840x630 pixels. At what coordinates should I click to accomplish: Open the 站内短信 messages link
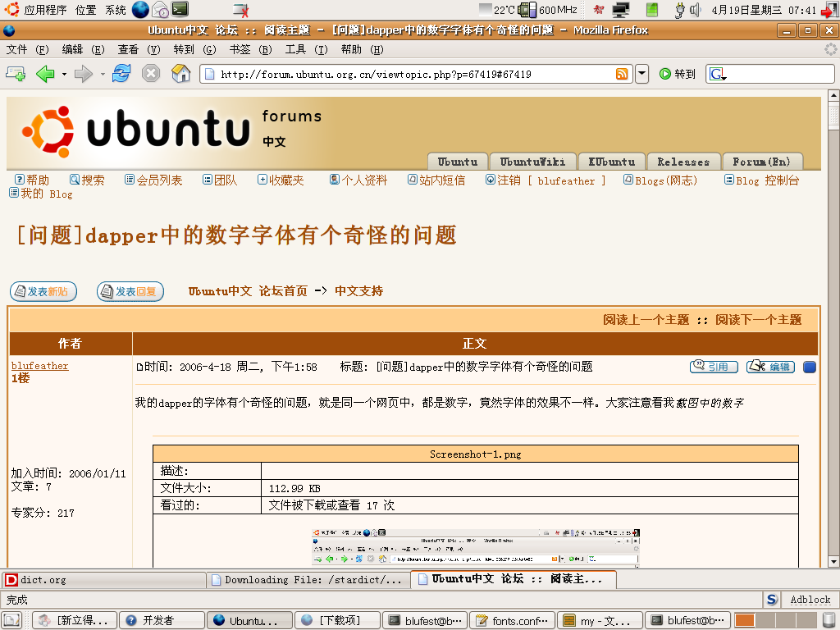pos(436,180)
